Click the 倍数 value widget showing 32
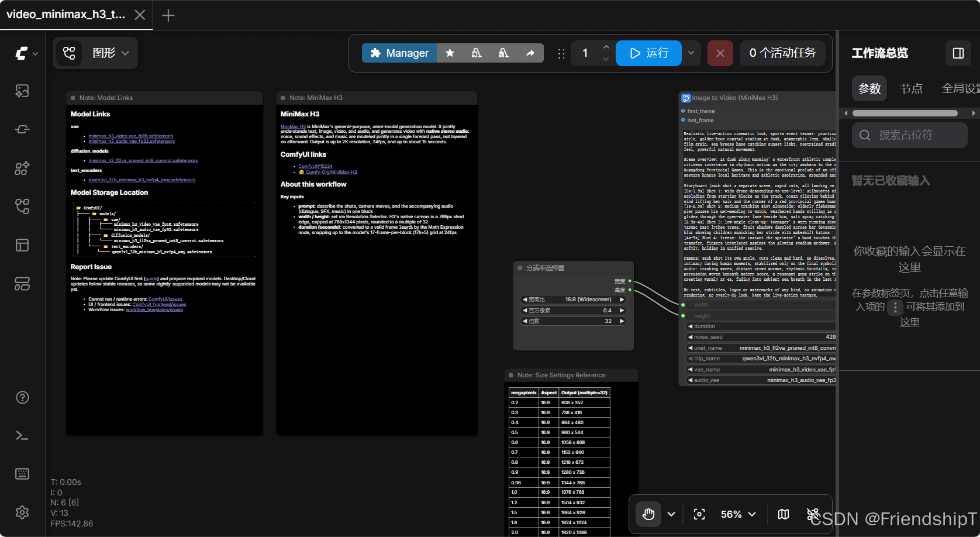This screenshot has height=537, width=980. [x=573, y=321]
